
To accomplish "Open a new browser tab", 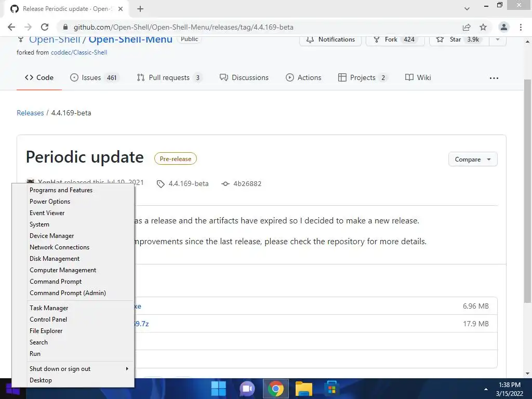I will (x=140, y=9).
